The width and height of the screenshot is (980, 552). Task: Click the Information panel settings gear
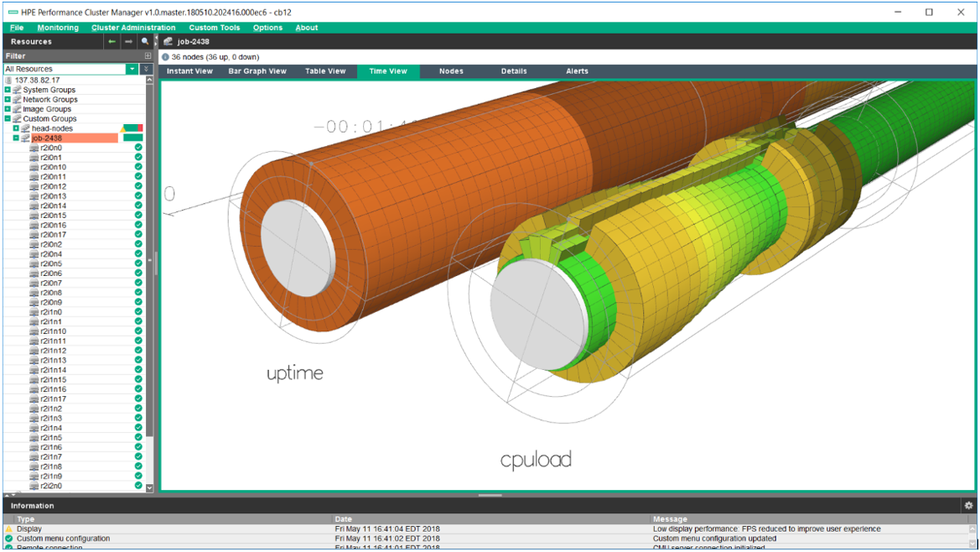tap(968, 505)
